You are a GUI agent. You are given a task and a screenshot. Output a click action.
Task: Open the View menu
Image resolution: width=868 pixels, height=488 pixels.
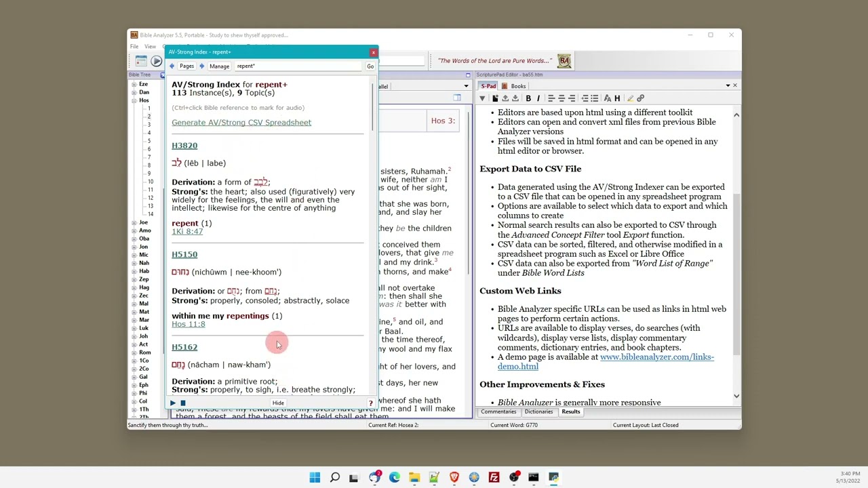click(x=150, y=47)
